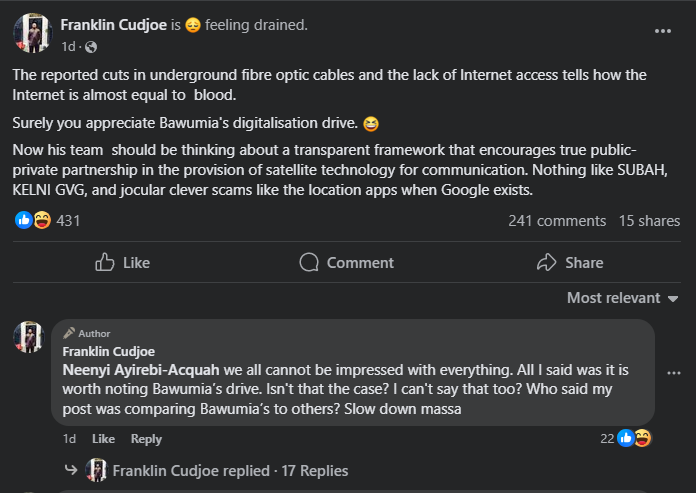Open the 241 comments list
This screenshot has height=493, width=696.
click(556, 221)
